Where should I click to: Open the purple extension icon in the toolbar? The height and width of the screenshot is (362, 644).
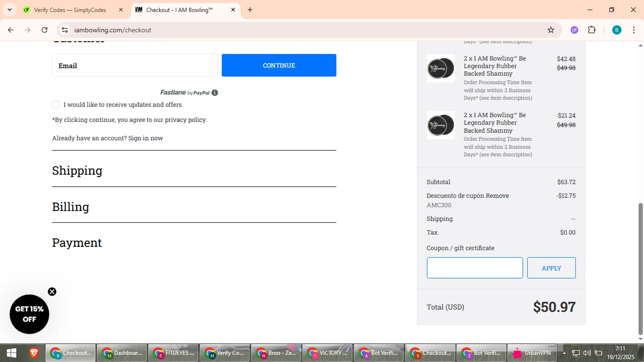click(574, 30)
